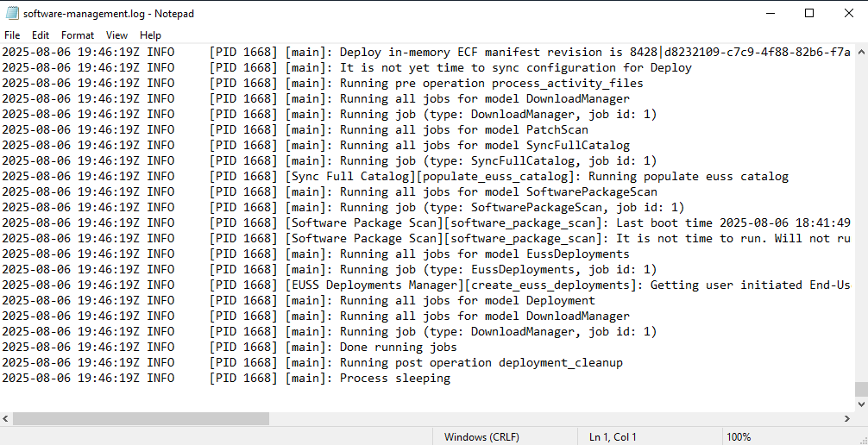Click the horizontal scrollbar right arrow

point(847,418)
